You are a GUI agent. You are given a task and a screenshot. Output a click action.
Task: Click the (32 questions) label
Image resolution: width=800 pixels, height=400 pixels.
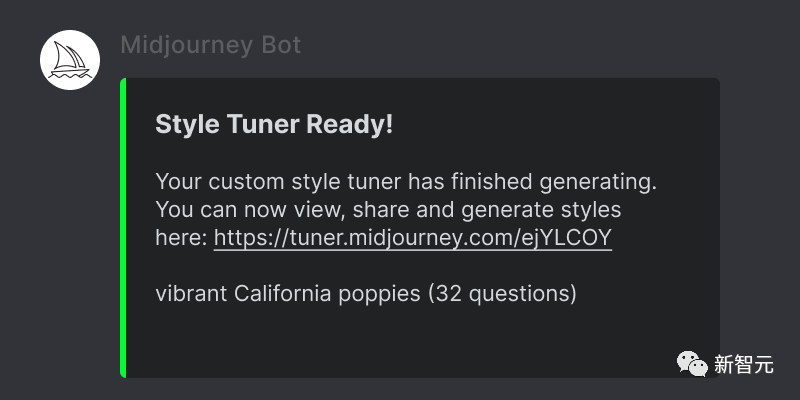click(502, 294)
